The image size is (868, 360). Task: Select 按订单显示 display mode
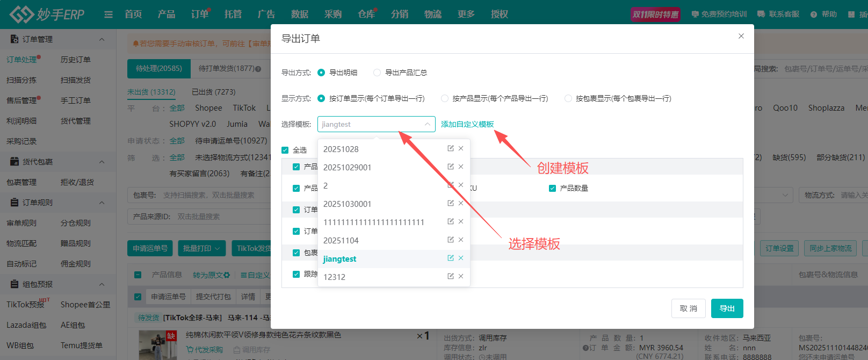(x=321, y=98)
